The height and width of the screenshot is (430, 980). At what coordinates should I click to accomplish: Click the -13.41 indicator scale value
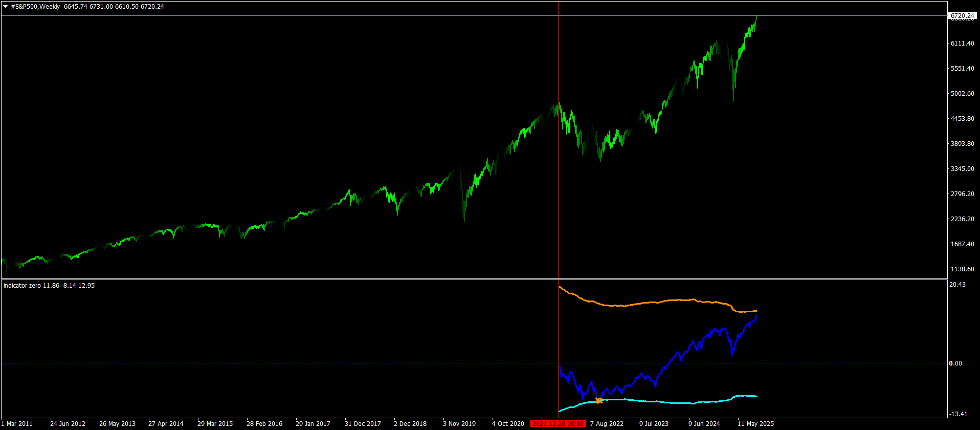(957, 414)
